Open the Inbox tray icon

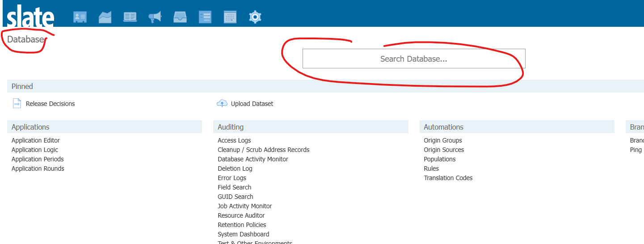tap(180, 17)
